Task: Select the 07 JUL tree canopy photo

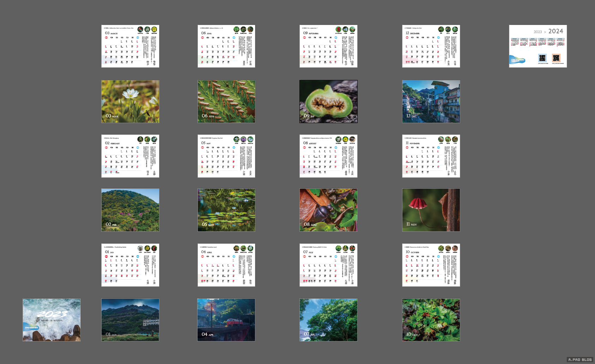Action: (328, 320)
